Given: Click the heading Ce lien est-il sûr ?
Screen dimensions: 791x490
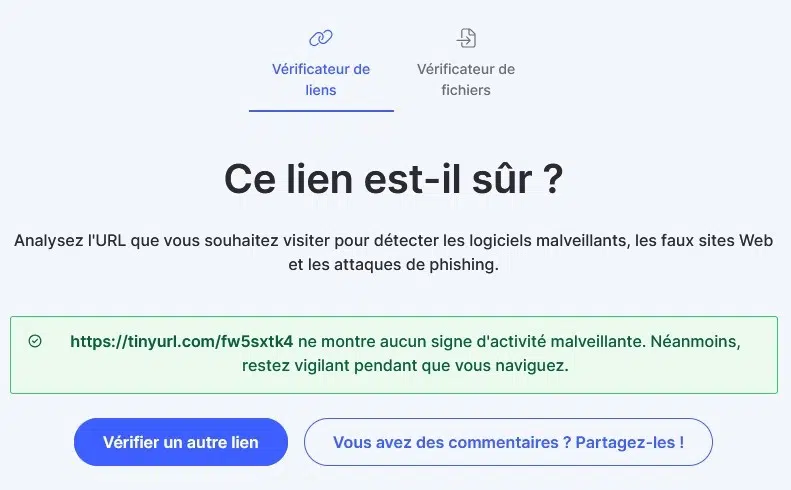Looking at the screenshot, I should point(394,180).
